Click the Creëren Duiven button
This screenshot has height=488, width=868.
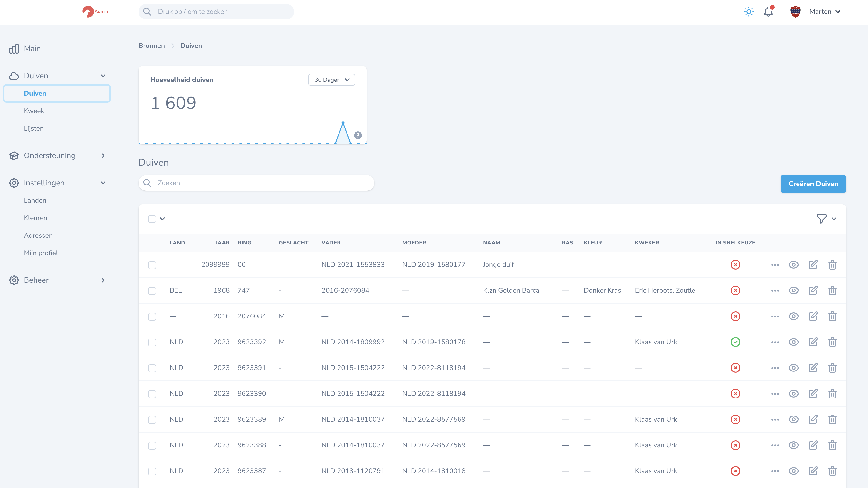click(x=813, y=184)
